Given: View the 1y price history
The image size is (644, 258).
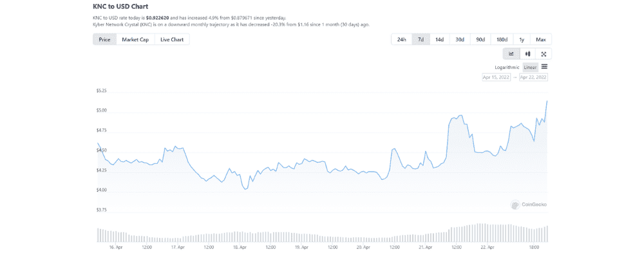Looking at the screenshot, I should (522, 40).
